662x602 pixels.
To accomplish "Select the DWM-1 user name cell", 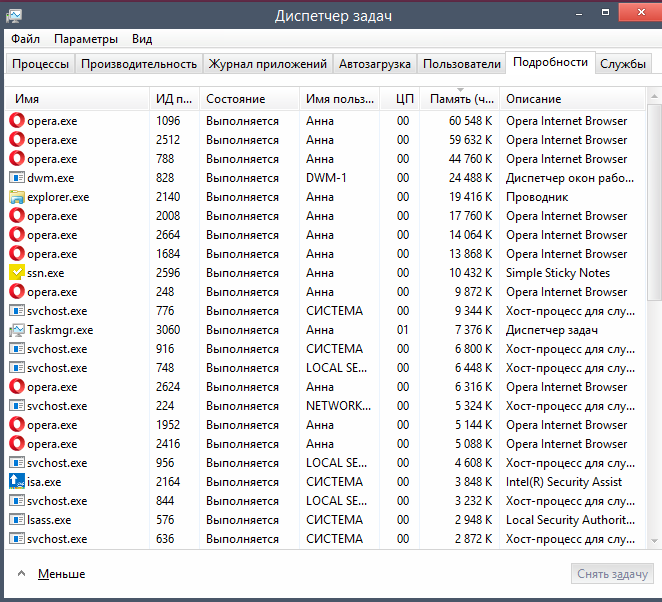I will click(x=326, y=178).
